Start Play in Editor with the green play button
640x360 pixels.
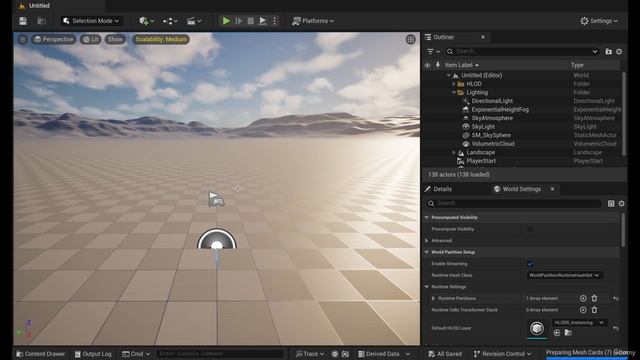tap(226, 21)
